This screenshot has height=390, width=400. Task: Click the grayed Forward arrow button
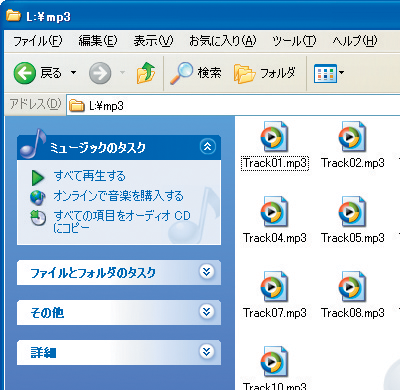point(100,73)
